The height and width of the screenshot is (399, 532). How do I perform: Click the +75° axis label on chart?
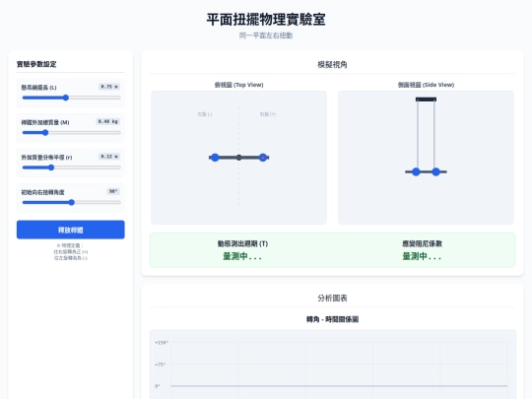161,365
